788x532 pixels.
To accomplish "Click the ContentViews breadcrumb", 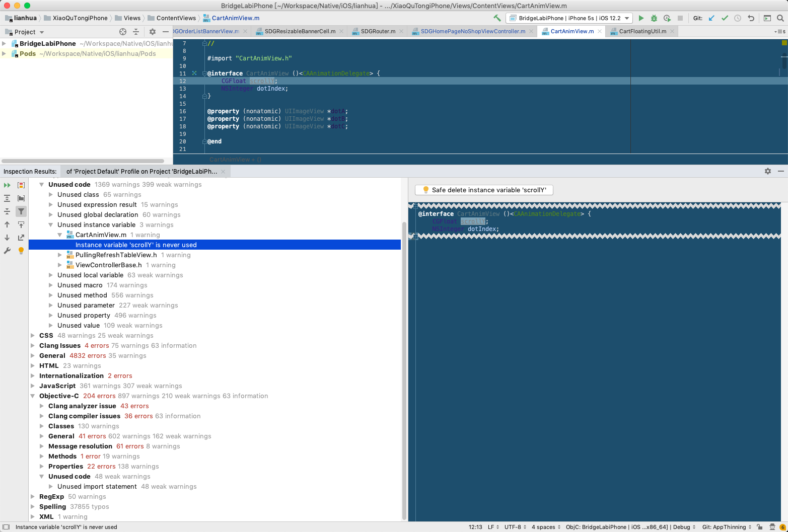I will [x=176, y=18].
